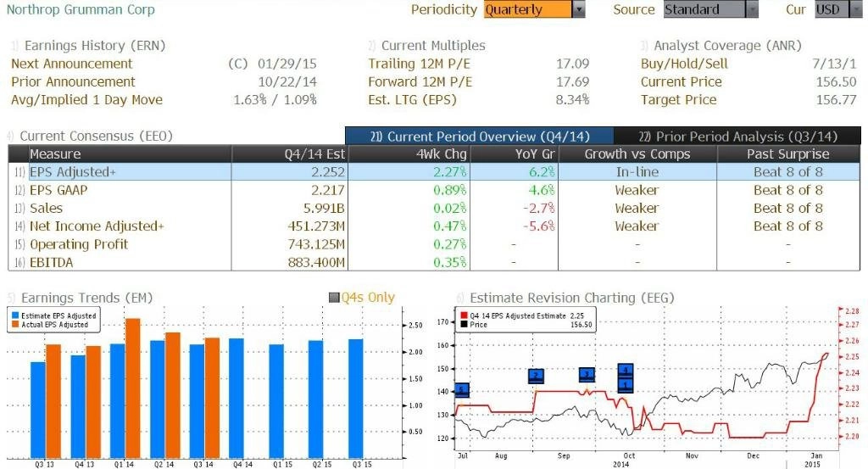Click Target Price value 156.77
868x469 pixels.
[836, 100]
